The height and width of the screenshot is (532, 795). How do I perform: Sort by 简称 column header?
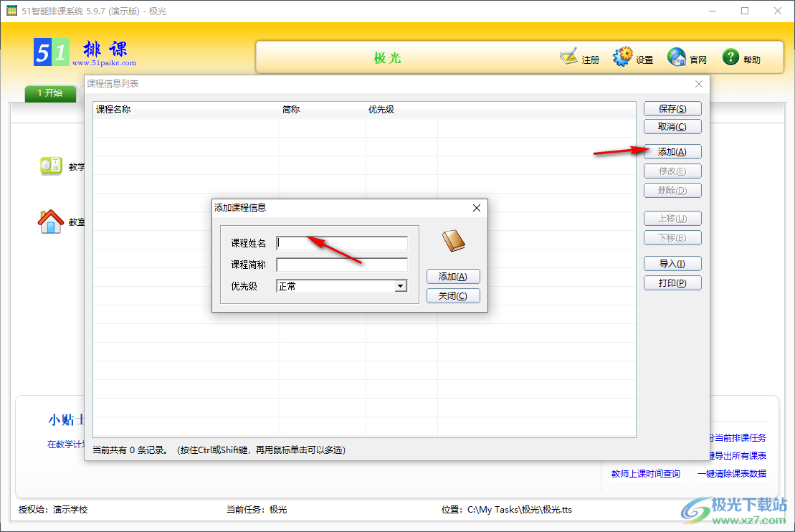coord(323,110)
